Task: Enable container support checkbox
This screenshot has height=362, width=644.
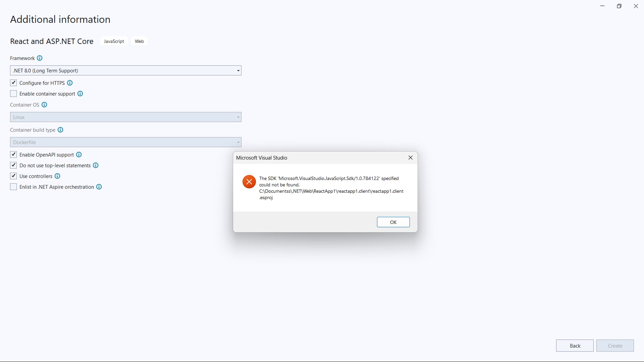Action: click(13, 94)
